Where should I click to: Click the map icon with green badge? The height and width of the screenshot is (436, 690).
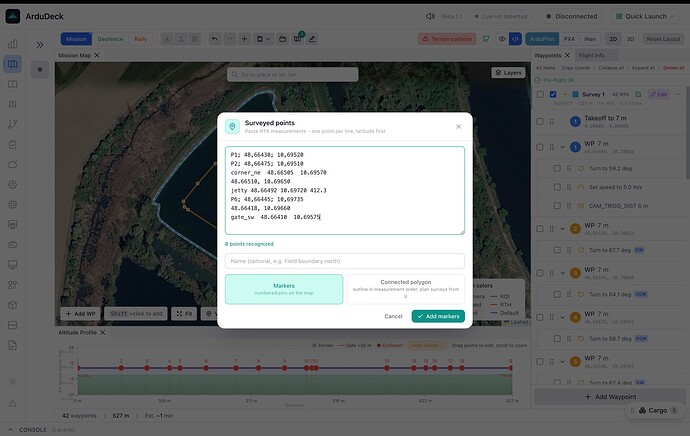298,39
